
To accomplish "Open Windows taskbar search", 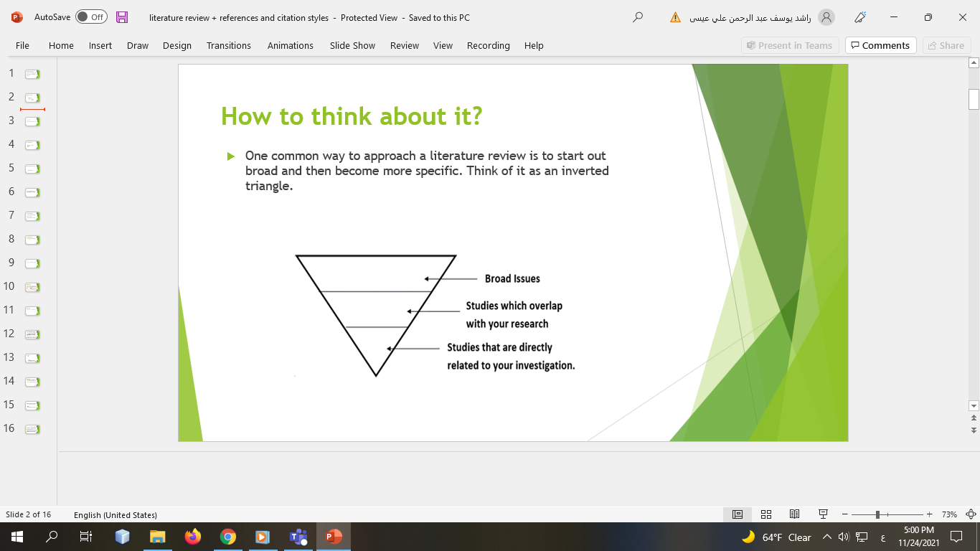I will [x=52, y=537].
